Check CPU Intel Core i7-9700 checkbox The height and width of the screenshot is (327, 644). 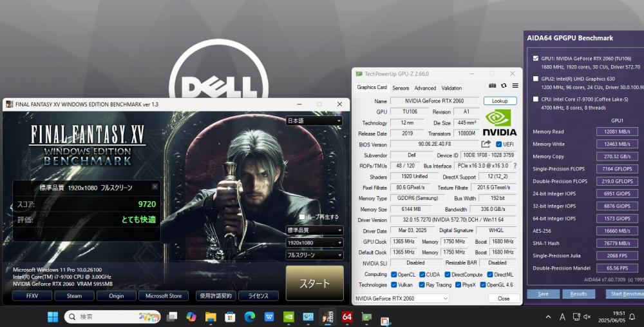536,99
